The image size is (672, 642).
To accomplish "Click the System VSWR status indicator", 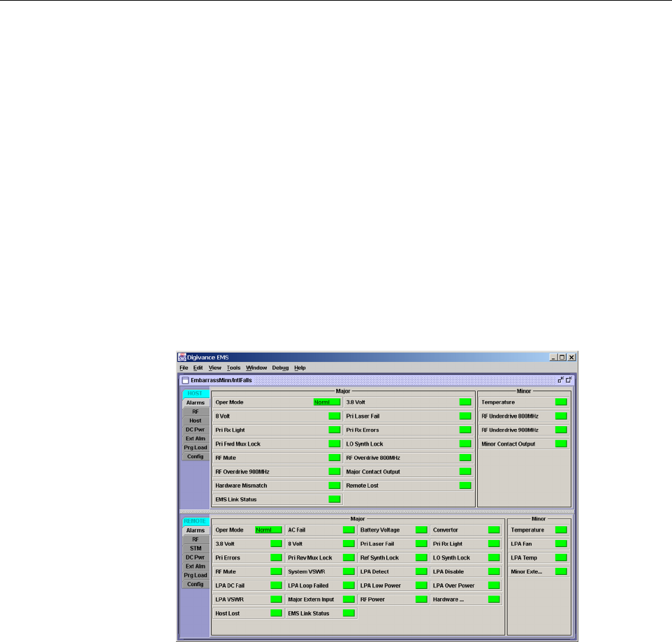I will [349, 571].
